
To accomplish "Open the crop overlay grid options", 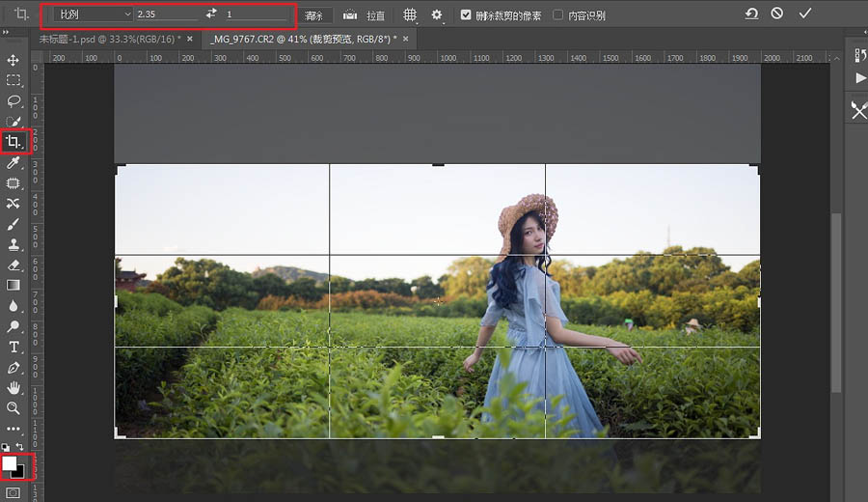I will 410,15.
